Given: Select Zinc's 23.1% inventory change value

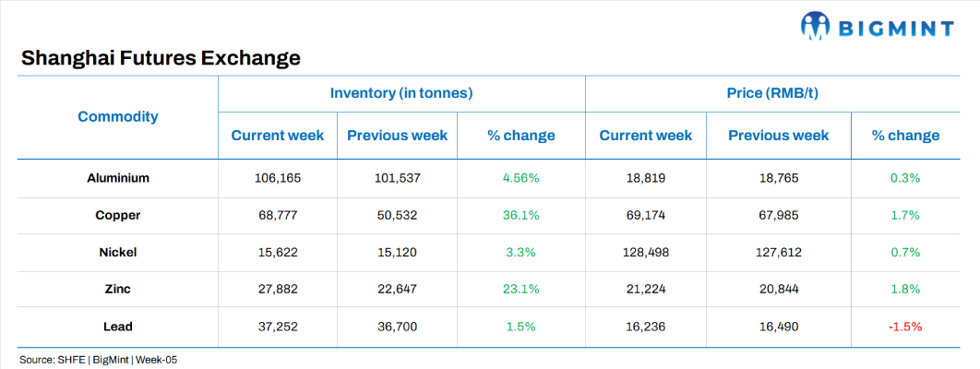Looking at the screenshot, I should click(520, 289).
